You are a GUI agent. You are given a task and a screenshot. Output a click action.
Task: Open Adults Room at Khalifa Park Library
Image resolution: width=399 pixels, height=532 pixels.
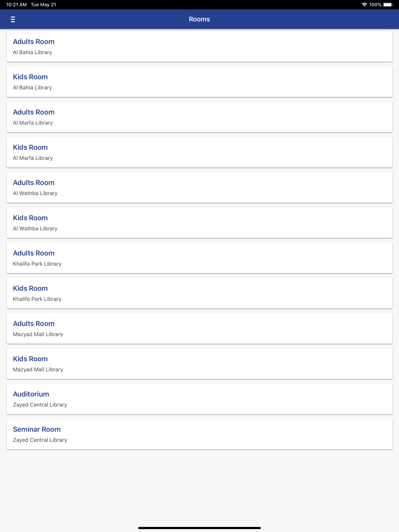(199, 258)
